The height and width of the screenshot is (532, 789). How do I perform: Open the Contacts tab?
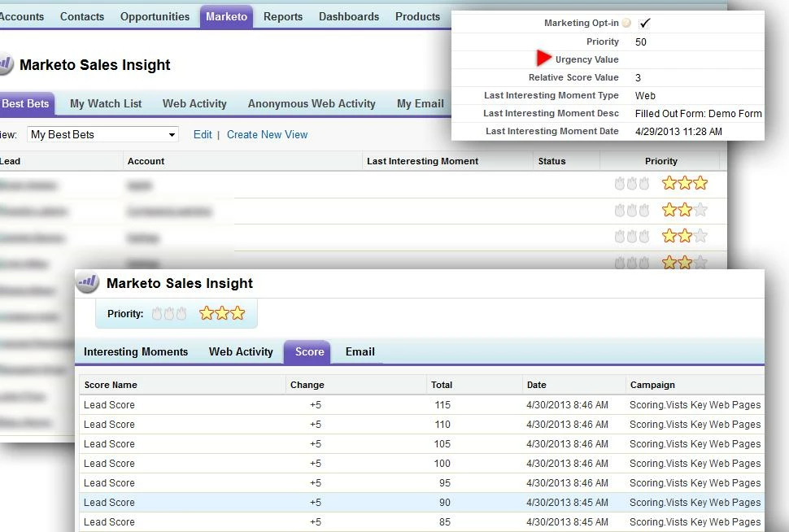(82, 16)
